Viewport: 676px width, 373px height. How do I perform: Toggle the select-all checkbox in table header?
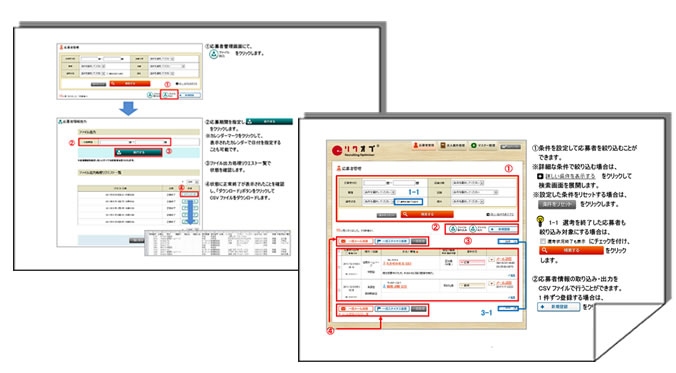point(340,251)
